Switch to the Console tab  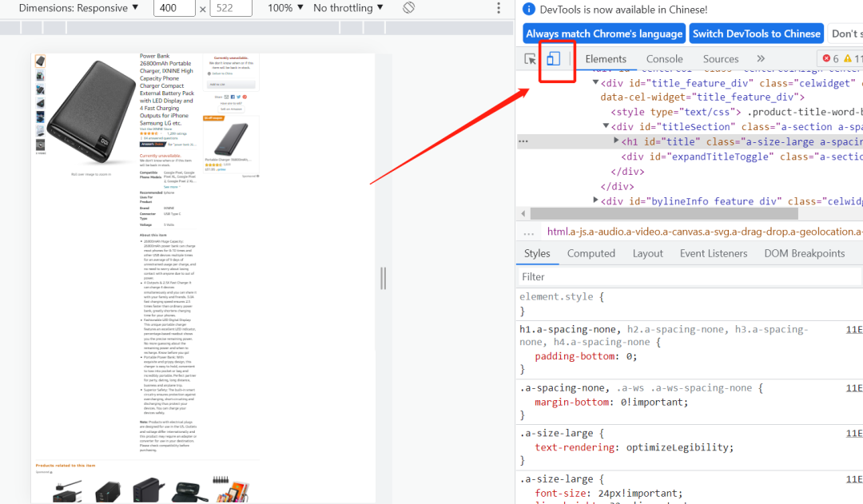[664, 59]
